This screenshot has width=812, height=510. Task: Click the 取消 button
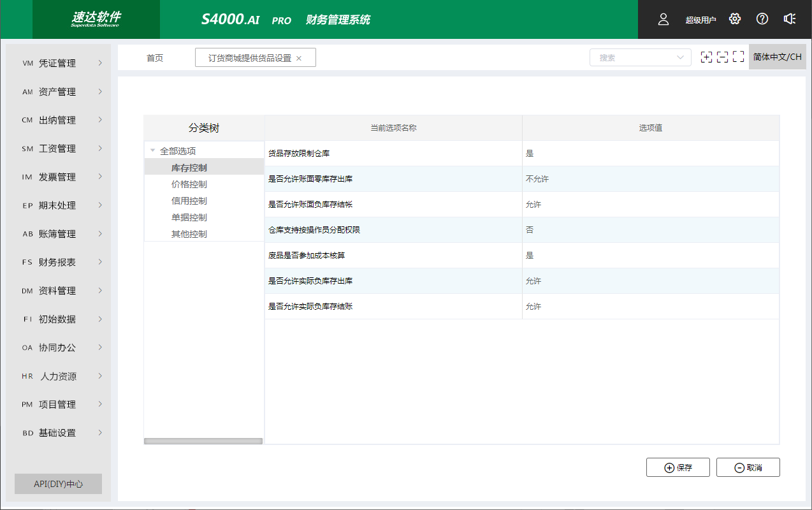coord(748,467)
